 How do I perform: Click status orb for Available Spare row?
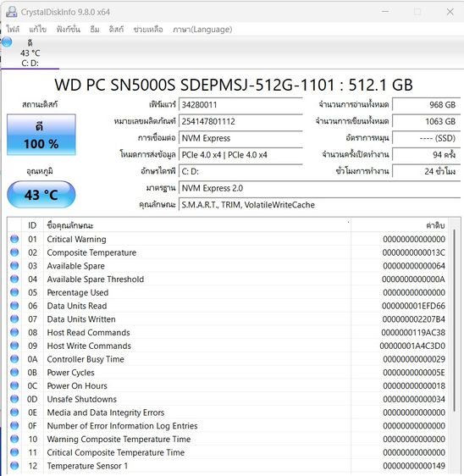[14, 266]
